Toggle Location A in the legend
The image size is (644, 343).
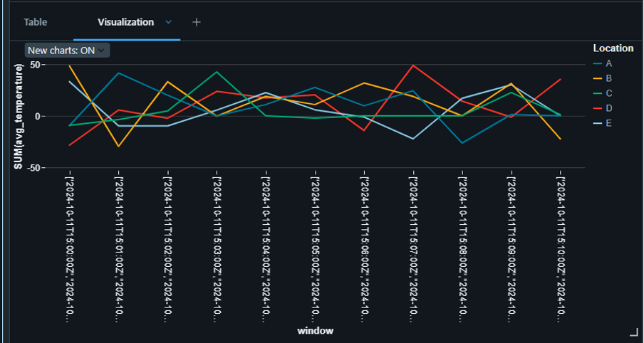coord(603,63)
